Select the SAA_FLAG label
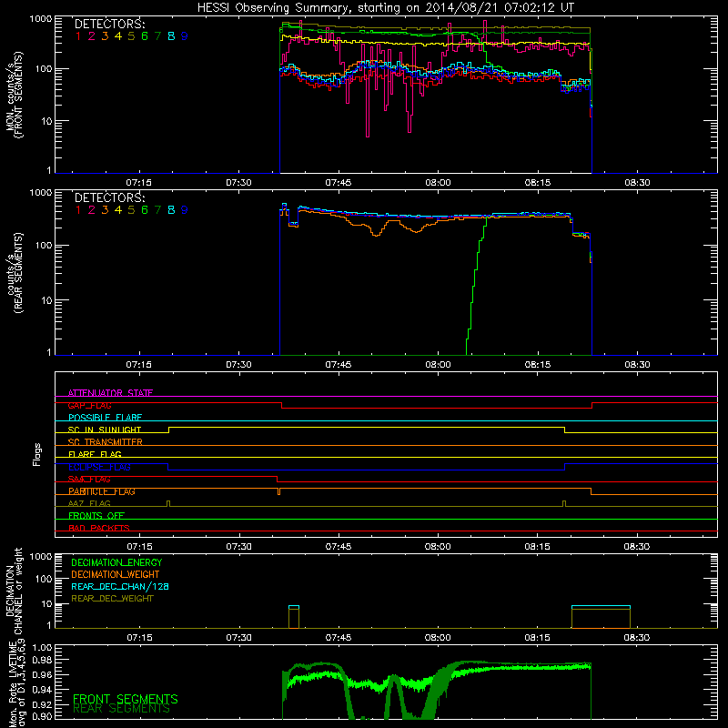Screen dimensions: 728x728 [x=89, y=480]
